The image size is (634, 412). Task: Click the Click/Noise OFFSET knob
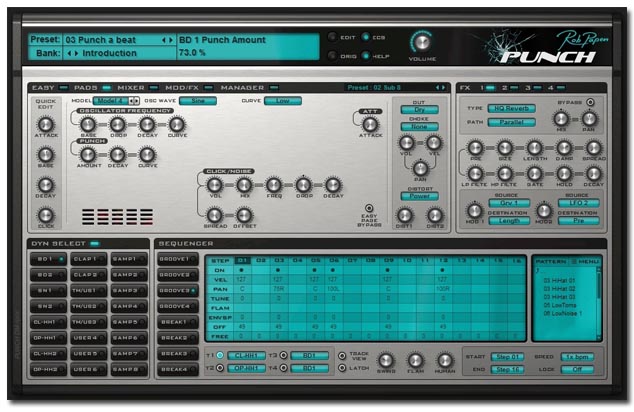244,215
